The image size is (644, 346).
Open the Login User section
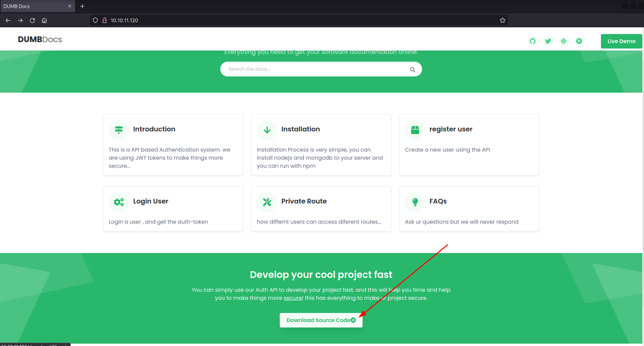(x=150, y=201)
